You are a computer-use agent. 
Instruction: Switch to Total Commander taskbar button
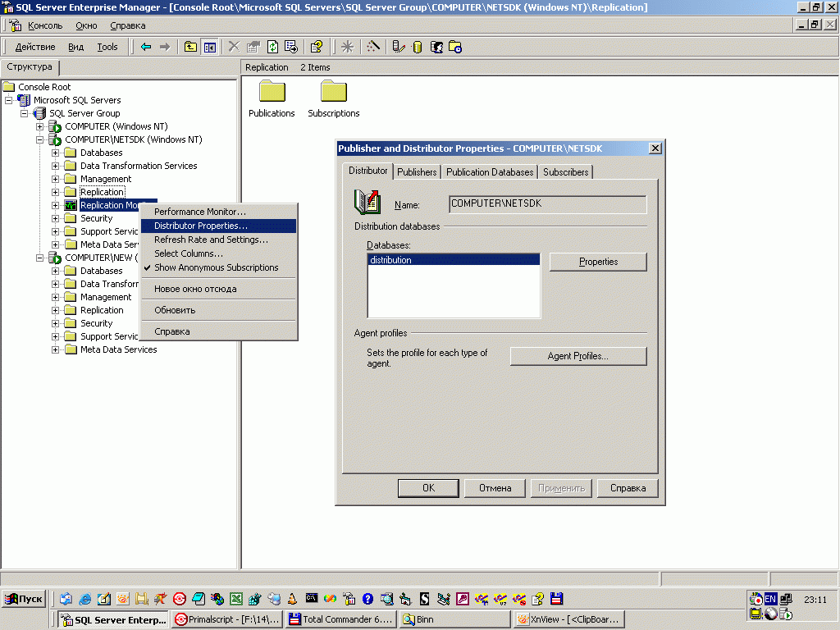pyautogui.click(x=341, y=619)
